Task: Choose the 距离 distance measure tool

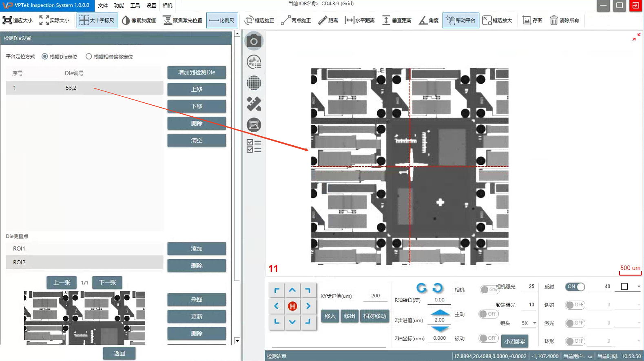Action: point(328,20)
